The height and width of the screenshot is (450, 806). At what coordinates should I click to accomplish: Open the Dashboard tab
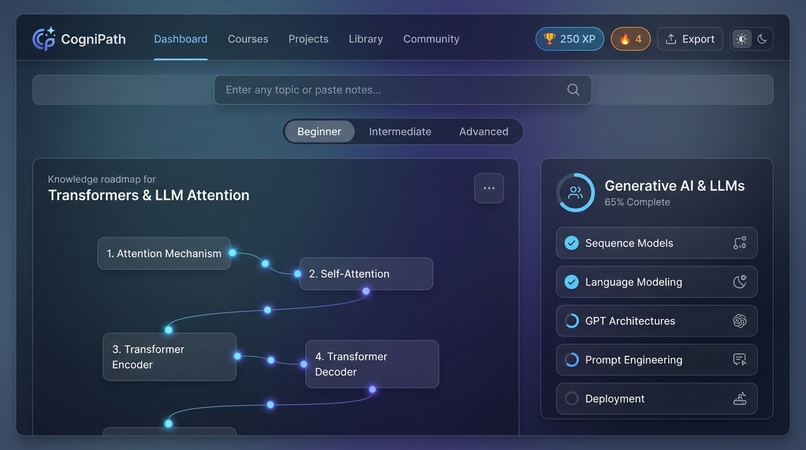click(180, 39)
